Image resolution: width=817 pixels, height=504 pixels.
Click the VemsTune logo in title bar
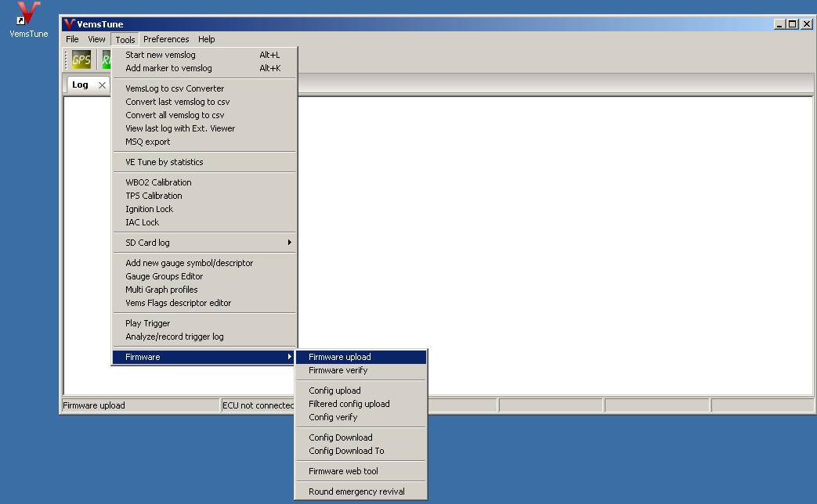(69, 24)
